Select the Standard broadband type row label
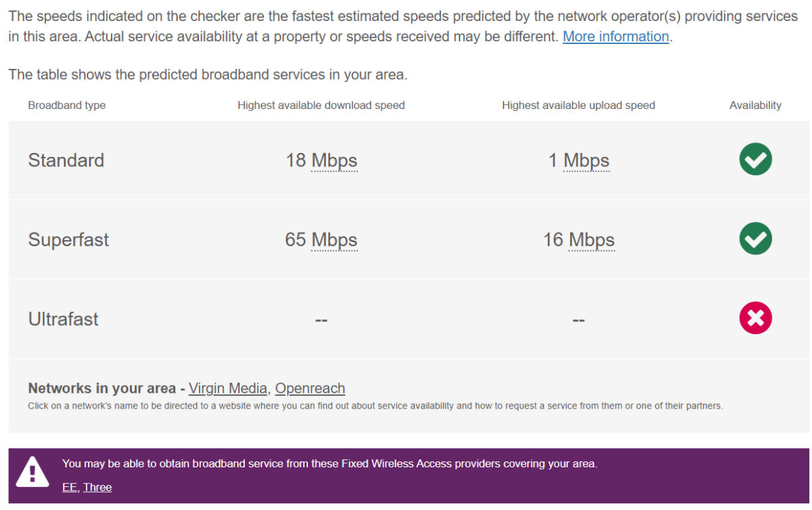 pyautogui.click(x=66, y=160)
